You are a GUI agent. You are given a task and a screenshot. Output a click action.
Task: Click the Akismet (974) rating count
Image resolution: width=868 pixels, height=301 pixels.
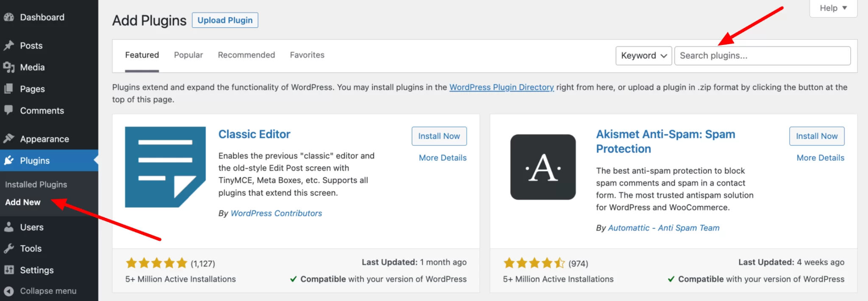coord(578,264)
